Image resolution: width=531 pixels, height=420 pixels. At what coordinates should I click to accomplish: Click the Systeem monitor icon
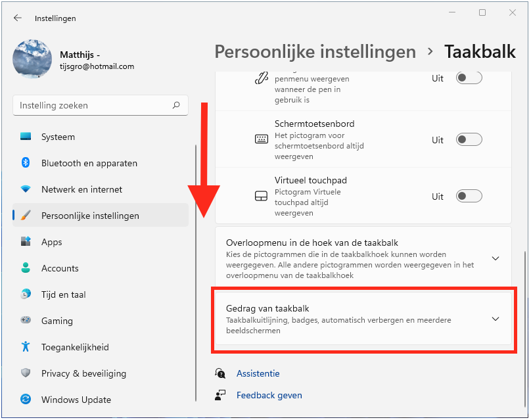(x=26, y=137)
